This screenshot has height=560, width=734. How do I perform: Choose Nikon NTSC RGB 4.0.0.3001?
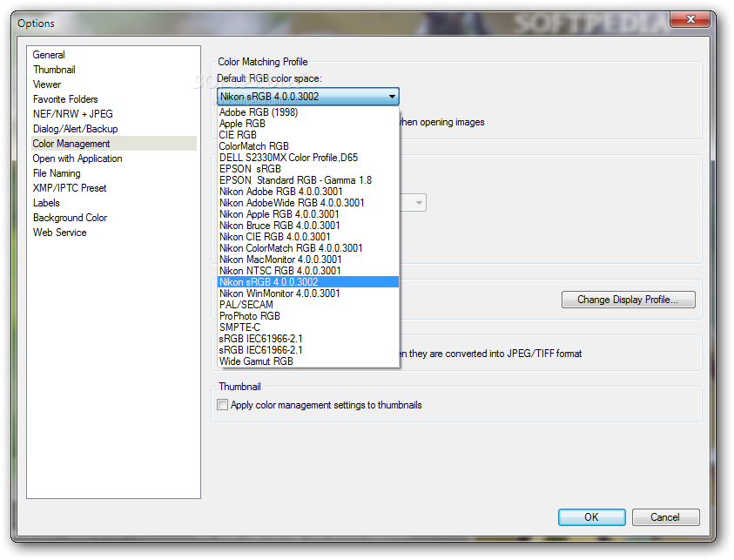coord(308,271)
